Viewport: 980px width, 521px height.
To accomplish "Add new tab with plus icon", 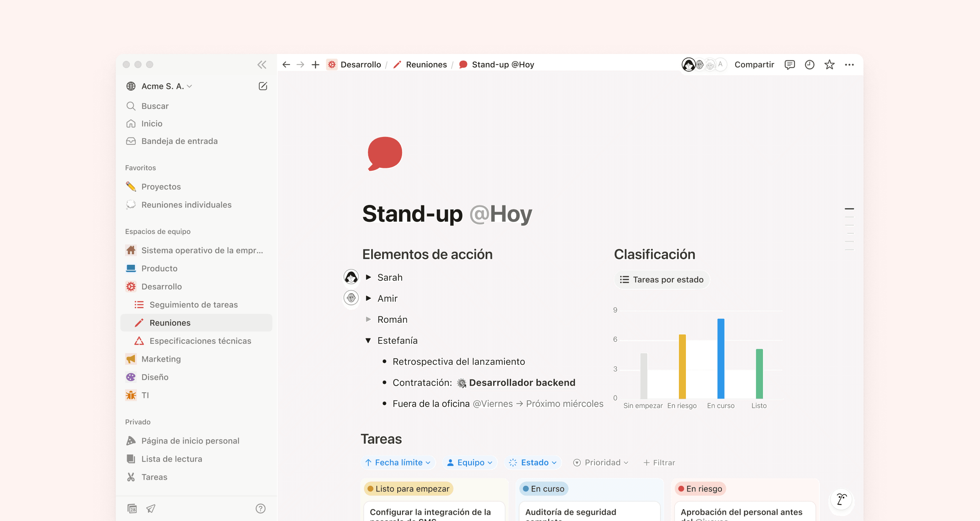I will [315, 65].
